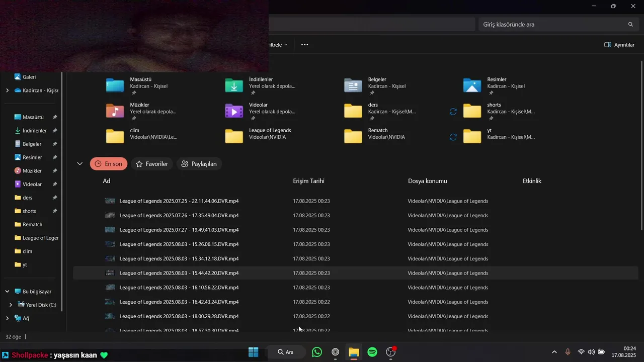Switch to the Paylaşılan tab
Screen dimensions: 644x362
199,164
